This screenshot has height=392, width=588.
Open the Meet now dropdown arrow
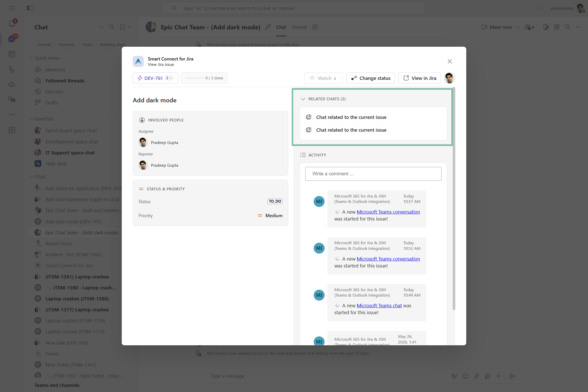click(518, 27)
